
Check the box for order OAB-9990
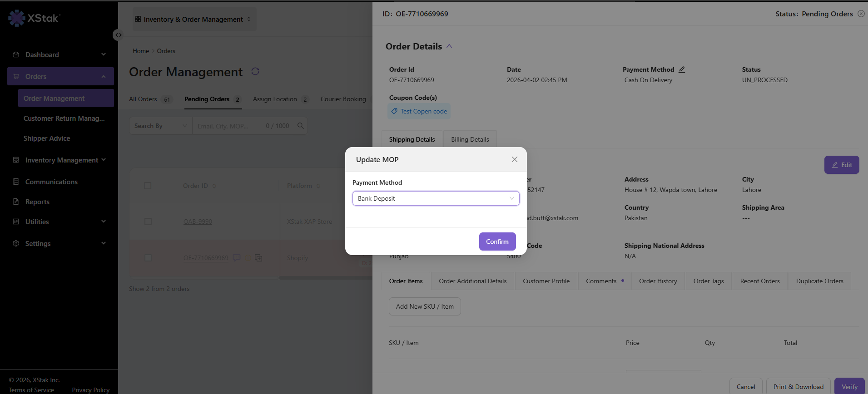click(148, 222)
